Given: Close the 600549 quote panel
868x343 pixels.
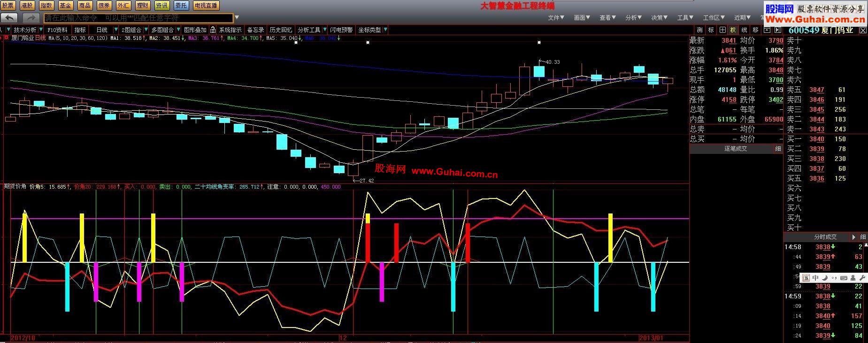Looking at the screenshot, I should click(863, 30).
